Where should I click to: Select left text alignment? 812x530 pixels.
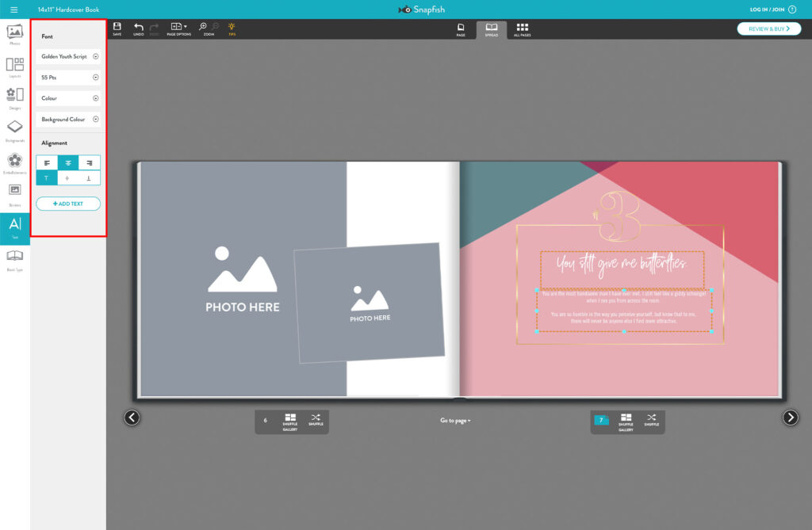click(x=47, y=163)
